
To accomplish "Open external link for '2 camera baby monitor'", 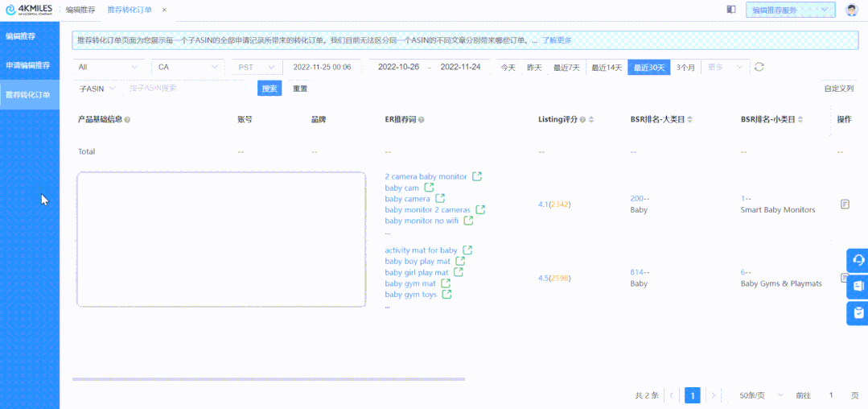I will tap(477, 176).
